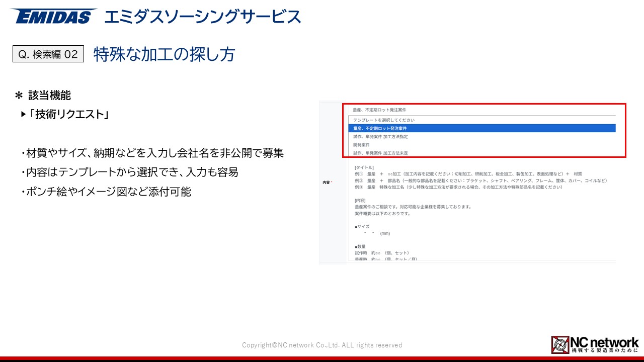Click the ポンチ絵やイメージ図 bullet line
Viewport: 644px width, 362px height.
tap(106, 192)
